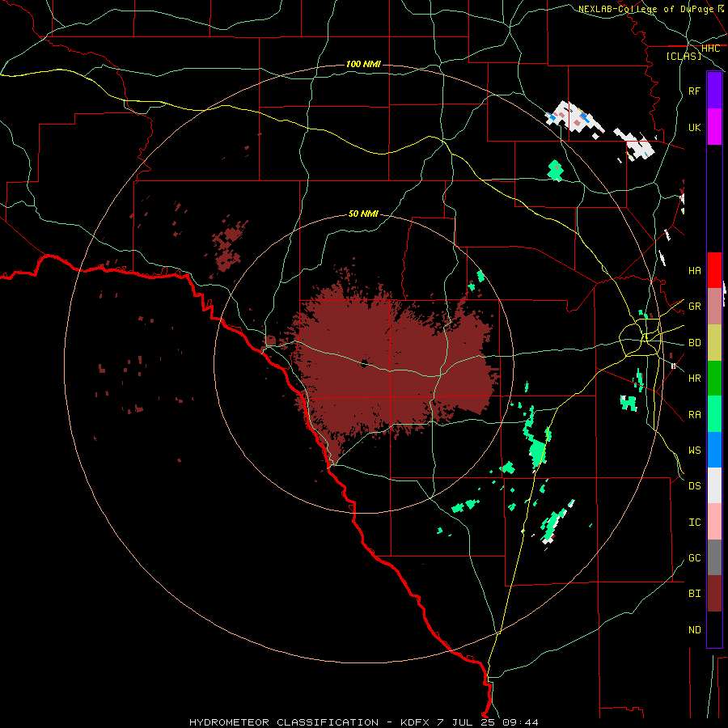Viewport: 728px width, 728px height.
Task: Click the "GR" legend label
Action: pyautogui.click(x=695, y=307)
